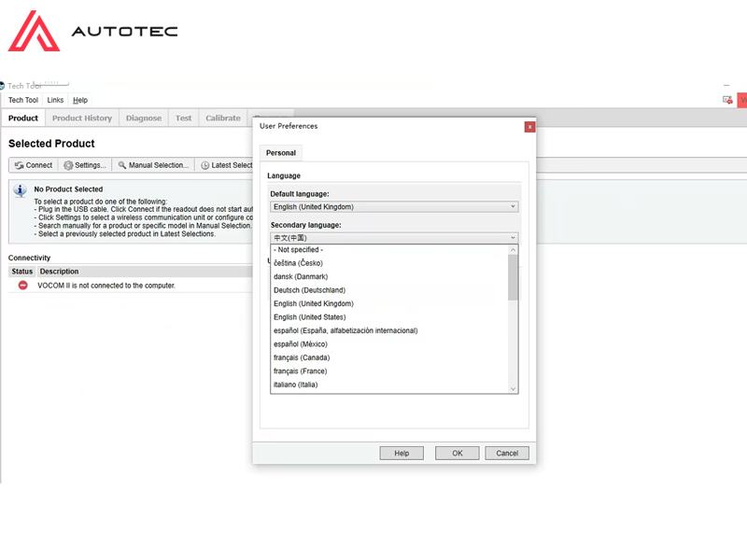Choose '- Not specified -' in language list

pyautogui.click(x=389, y=249)
